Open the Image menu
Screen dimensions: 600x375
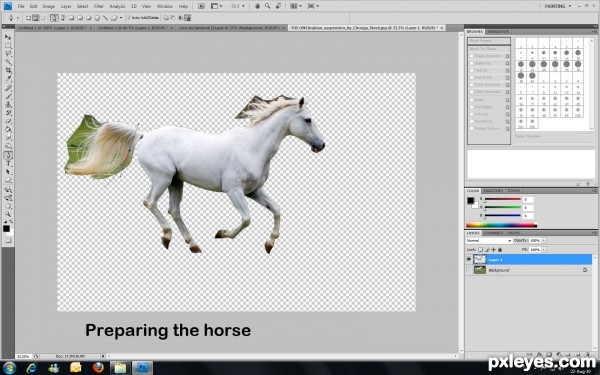point(49,6)
